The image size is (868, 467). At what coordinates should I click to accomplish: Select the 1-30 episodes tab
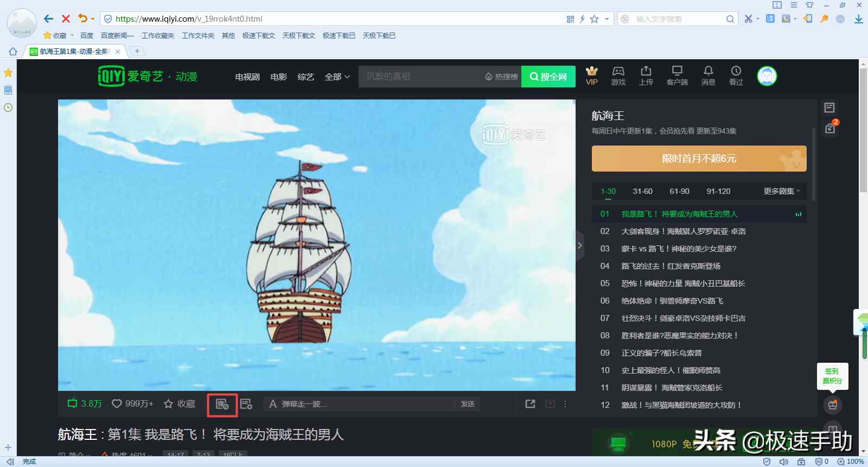(608, 191)
